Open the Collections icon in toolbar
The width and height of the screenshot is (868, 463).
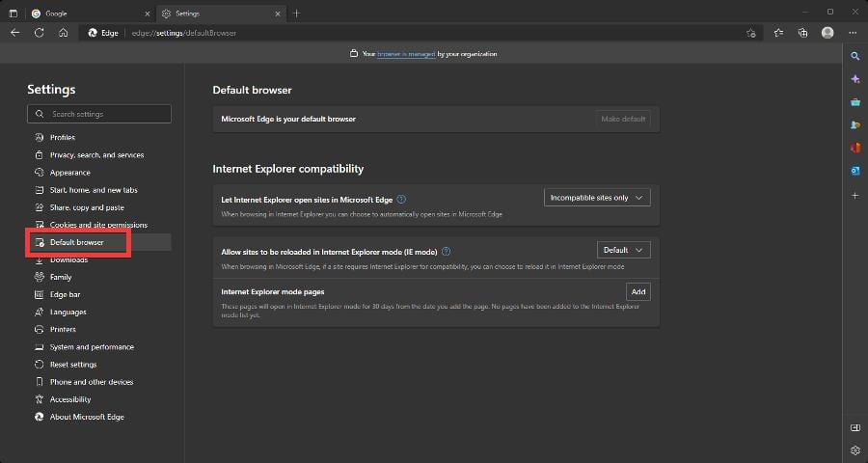tap(802, 33)
